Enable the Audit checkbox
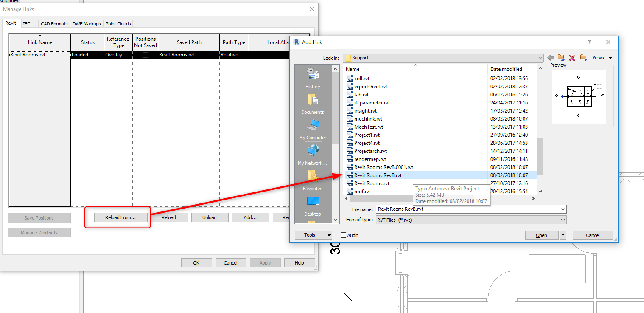Viewport: 644px width, 313px height. coord(344,235)
